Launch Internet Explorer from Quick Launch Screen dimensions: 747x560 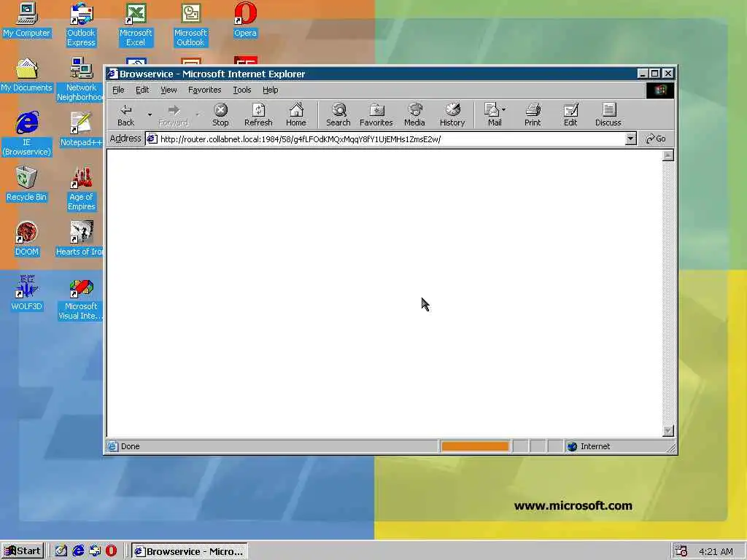77,551
